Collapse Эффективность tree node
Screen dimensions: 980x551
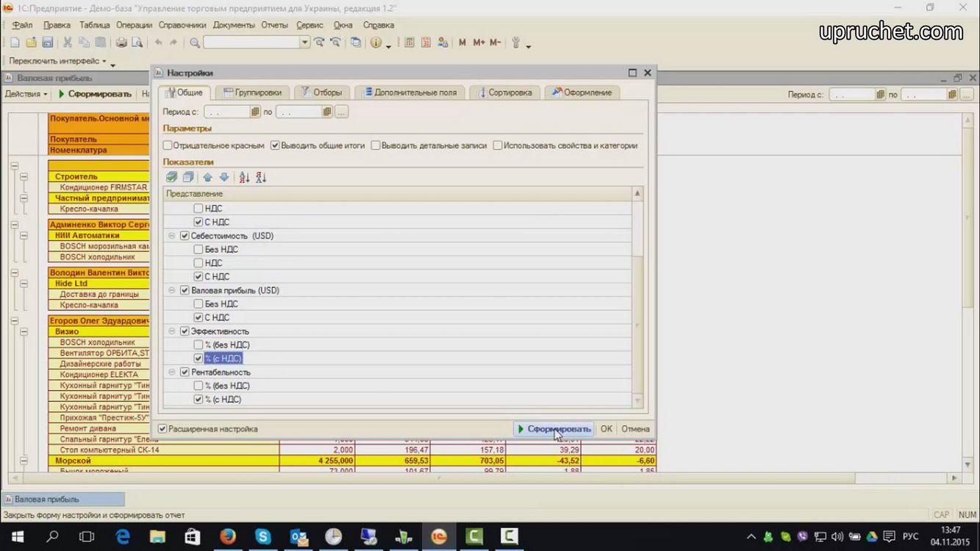pos(171,331)
